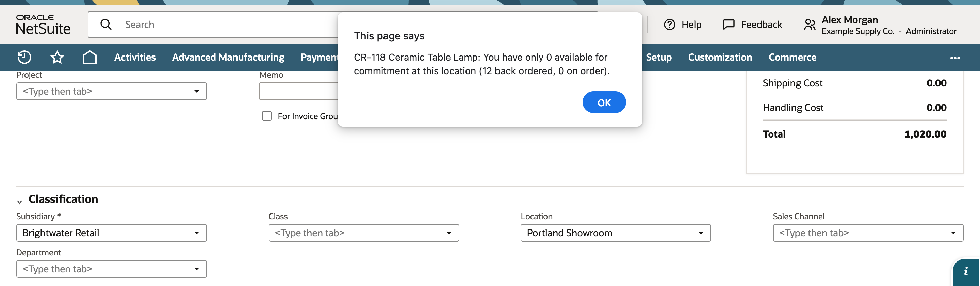Image resolution: width=980 pixels, height=286 pixels.
Task: Click into the Memo field
Action: point(298,91)
